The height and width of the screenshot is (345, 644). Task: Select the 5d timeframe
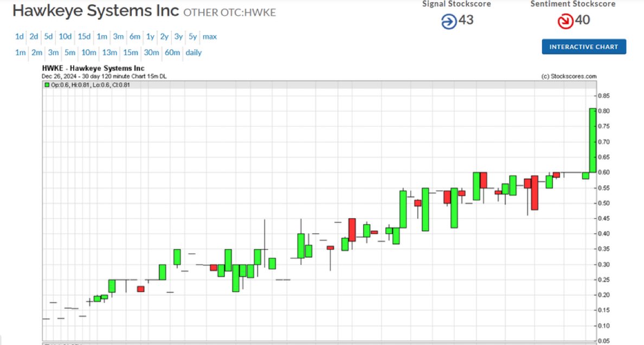coord(48,36)
